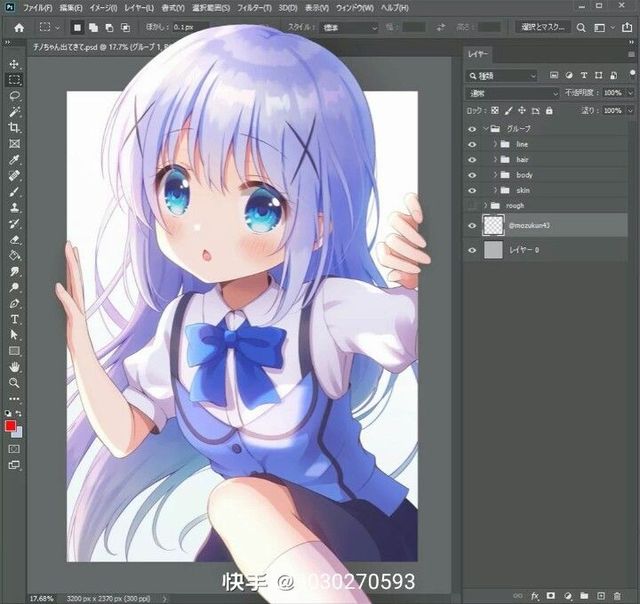The width and height of the screenshot is (640, 604).
Task: Expand the line group
Action: tap(495, 144)
